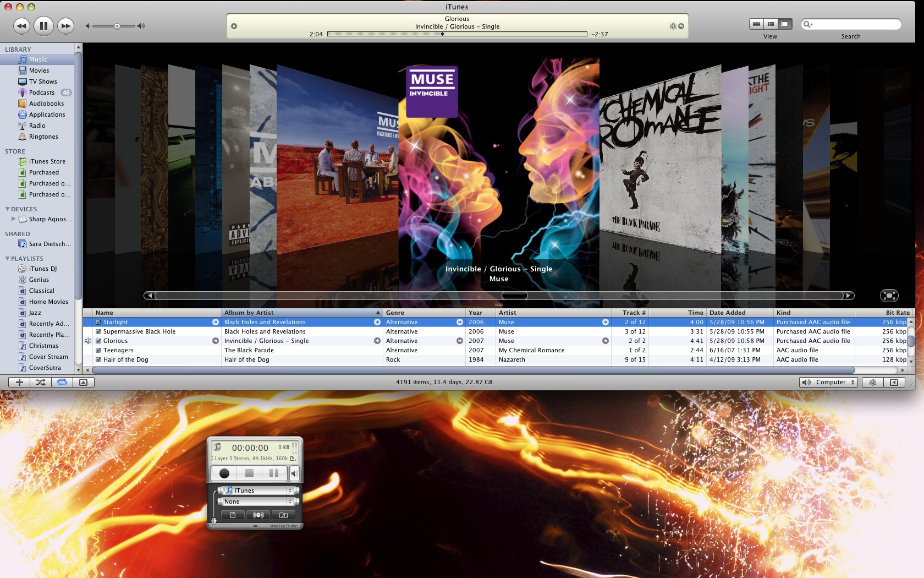924x578 pixels.
Task: Uncheck the Supermassive Black Hole checkbox
Action: tap(98, 331)
